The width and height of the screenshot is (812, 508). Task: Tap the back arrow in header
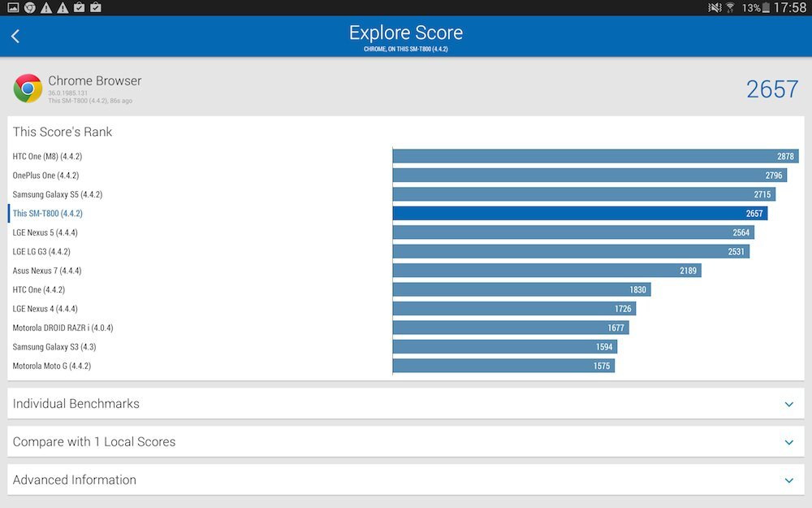tap(15, 36)
